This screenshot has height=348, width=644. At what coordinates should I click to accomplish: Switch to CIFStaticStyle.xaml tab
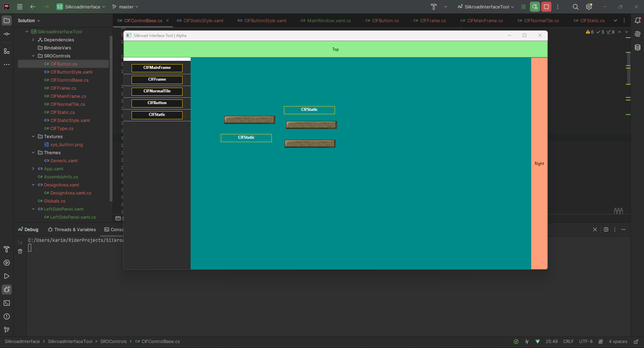200,20
